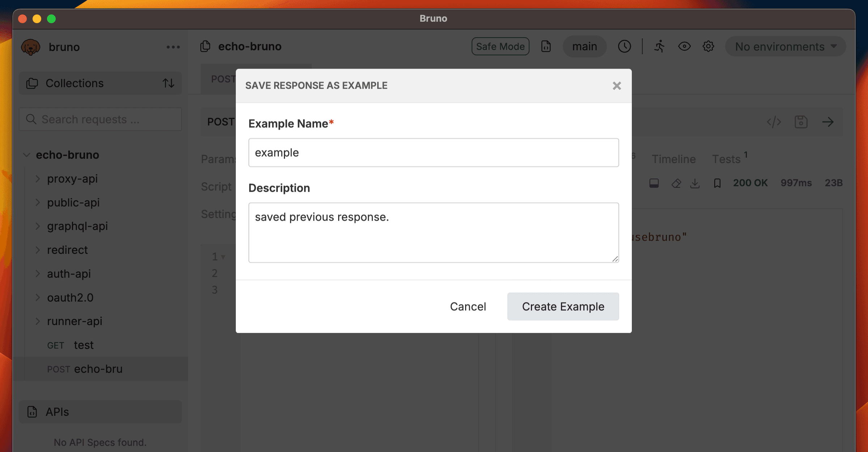
Task: Toggle the layout view icon beside the eraser
Action: (x=654, y=183)
